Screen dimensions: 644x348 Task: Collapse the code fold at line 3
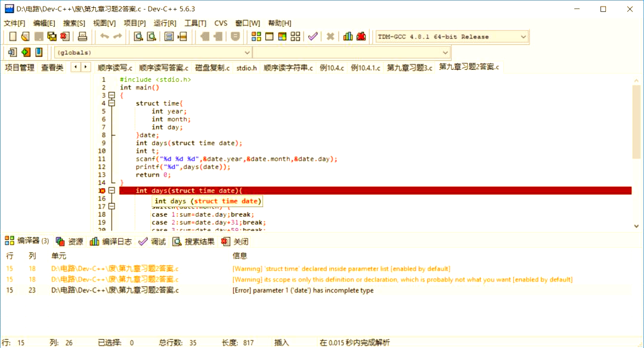pyautogui.click(x=112, y=96)
